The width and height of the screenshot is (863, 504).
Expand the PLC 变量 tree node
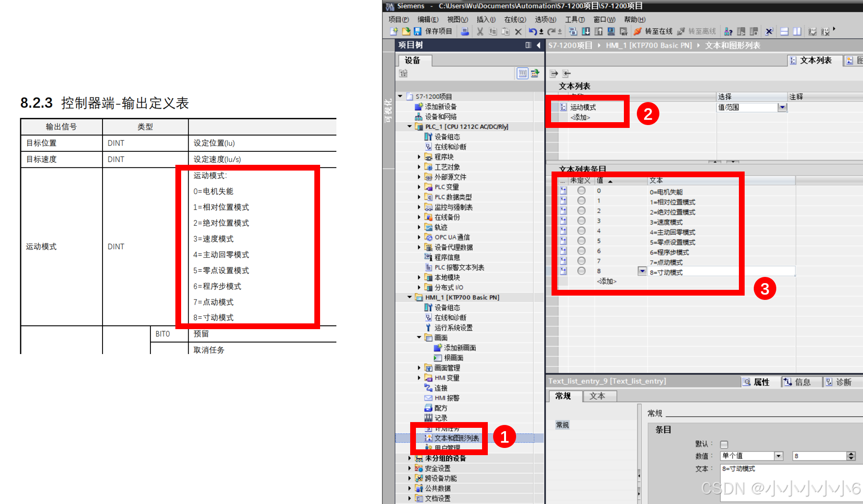click(x=419, y=187)
